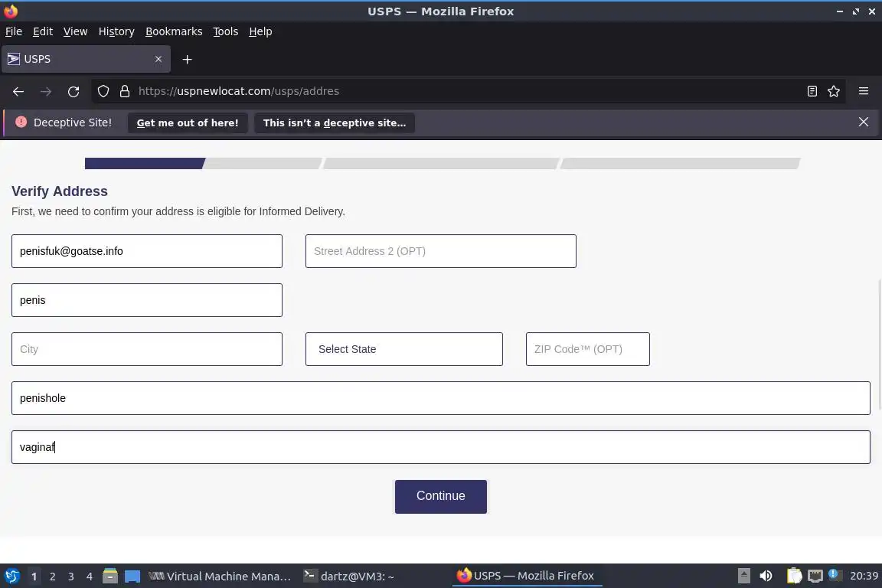Viewport: 882px width, 588px height.
Task: Click the field containing vaginaf
Action: 440,447
